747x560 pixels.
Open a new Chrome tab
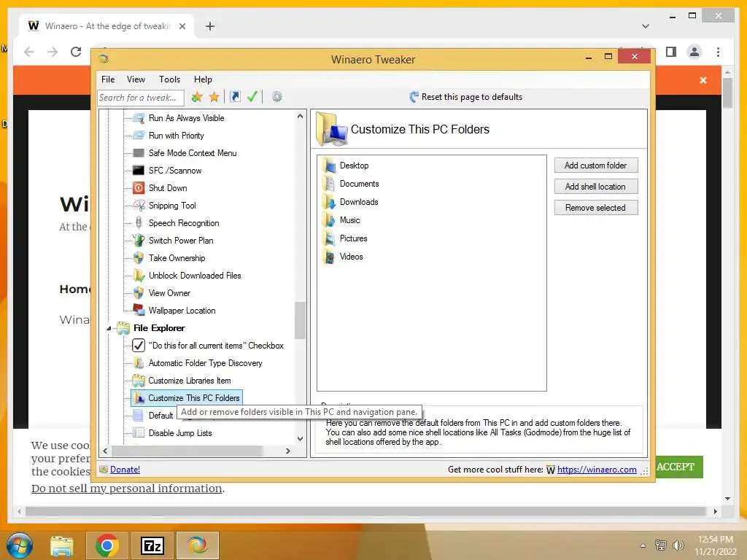pyautogui.click(x=210, y=26)
